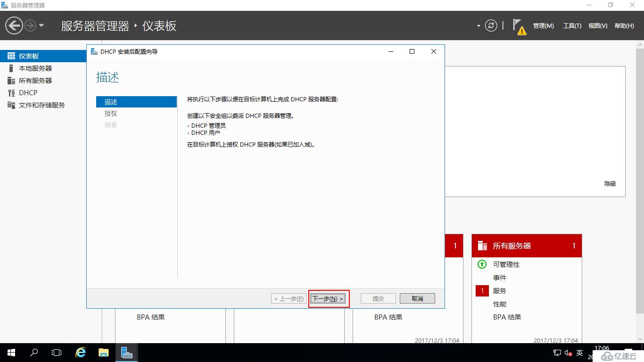Click the 文件和存储服务 sidebar icon

[x=11, y=105]
